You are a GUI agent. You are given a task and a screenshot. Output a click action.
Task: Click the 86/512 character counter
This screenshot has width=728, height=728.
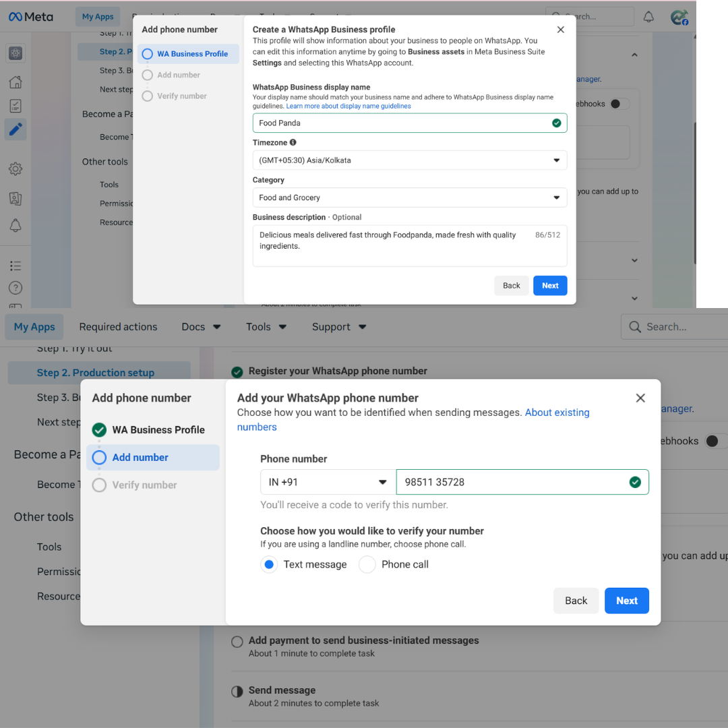click(x=547, y=235)
